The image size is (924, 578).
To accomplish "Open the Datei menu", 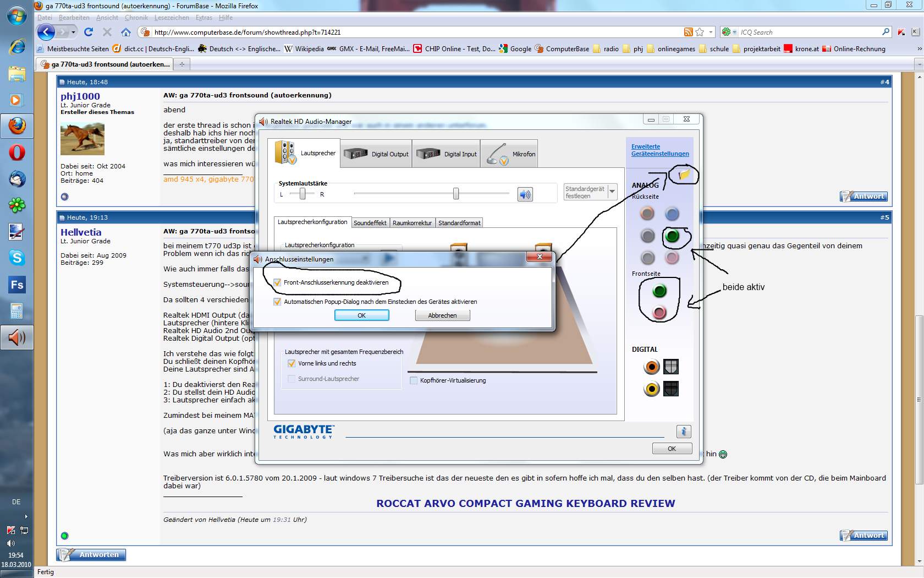I will click(x=45, y=18).
